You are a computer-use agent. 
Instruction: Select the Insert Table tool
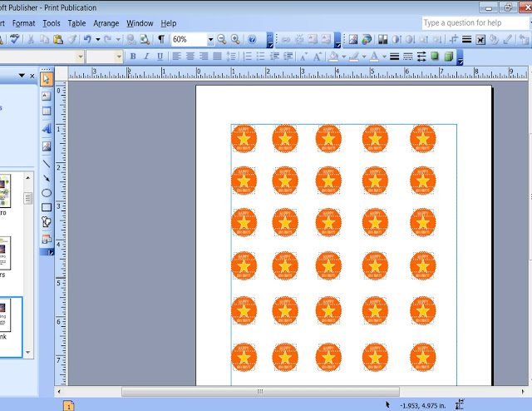pos(47,111)
